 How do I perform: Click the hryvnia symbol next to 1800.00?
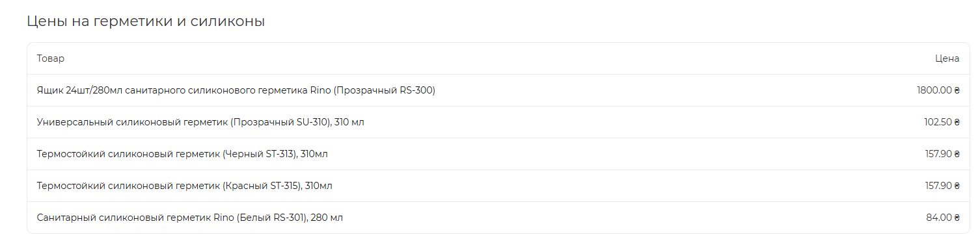(x=957, y=90)
